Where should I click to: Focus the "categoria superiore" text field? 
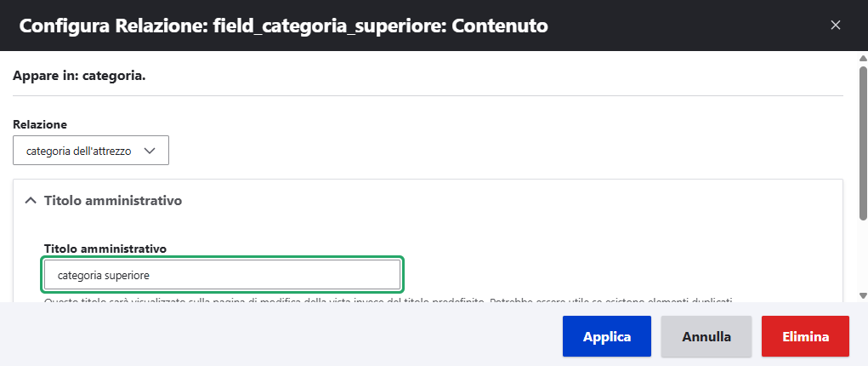click(x=222, y=275)
